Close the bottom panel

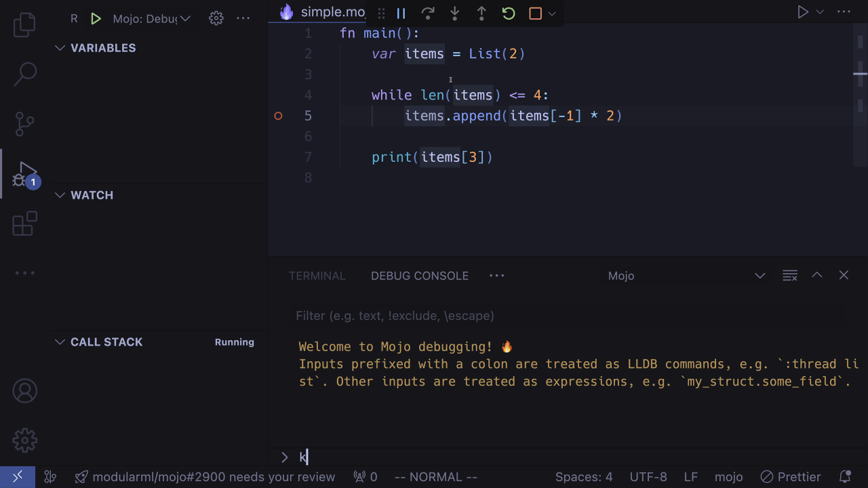coord(844,275)
